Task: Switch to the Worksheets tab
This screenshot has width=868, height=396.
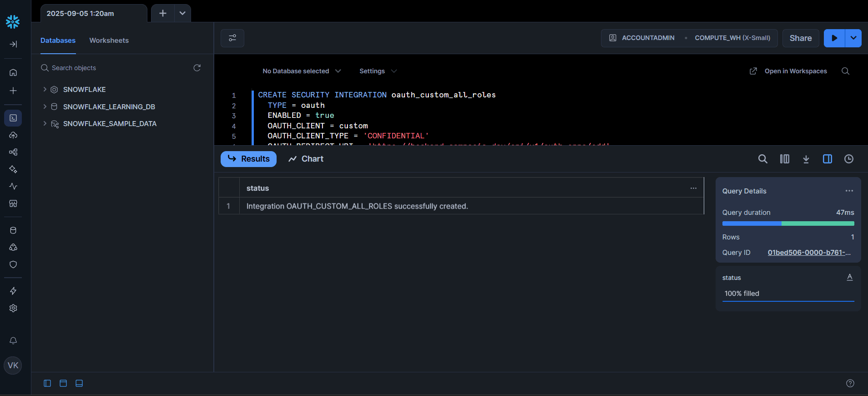Action: (x=109, y=41)
